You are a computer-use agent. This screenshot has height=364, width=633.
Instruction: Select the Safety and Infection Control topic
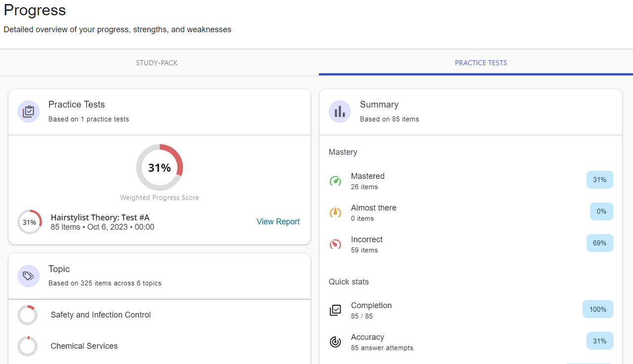coord(100,315)
